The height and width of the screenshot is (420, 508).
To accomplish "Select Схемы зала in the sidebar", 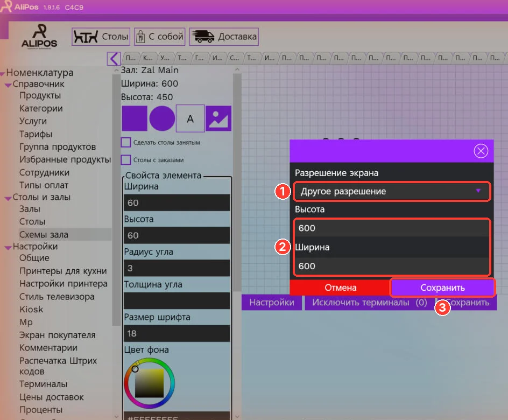I will click(44, 234).
